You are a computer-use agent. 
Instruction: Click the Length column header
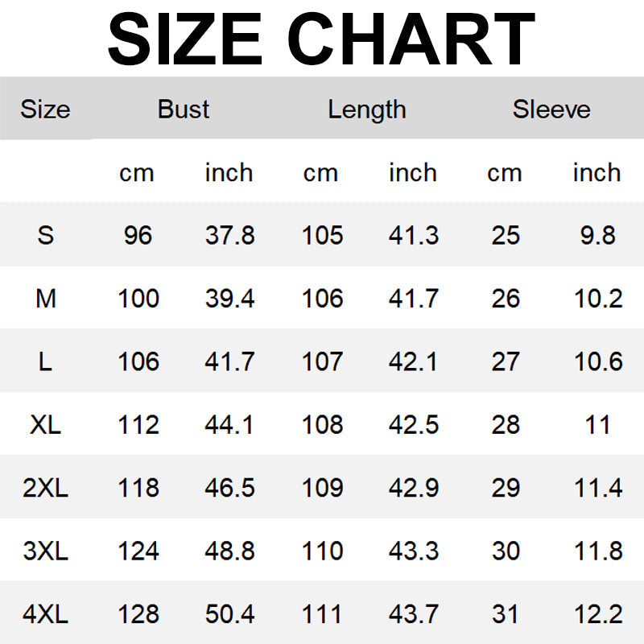tap(366, 109)
